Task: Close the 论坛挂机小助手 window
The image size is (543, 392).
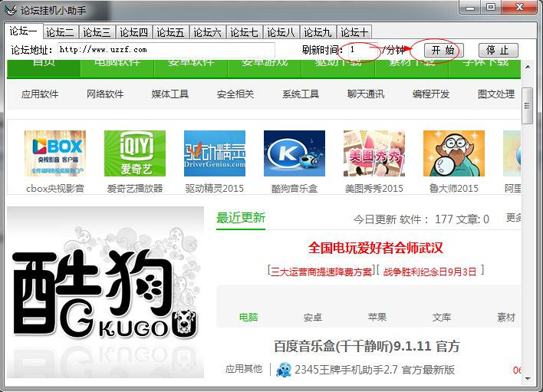Action: [519, 8]
